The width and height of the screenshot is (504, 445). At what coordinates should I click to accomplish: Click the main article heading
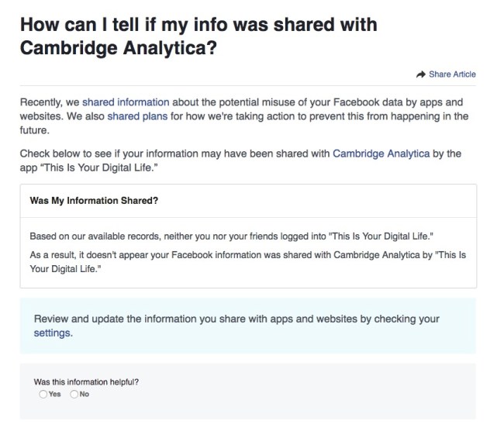click(198, 36)
